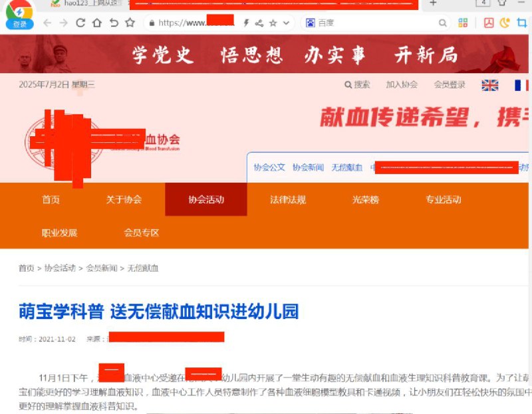Refresh the current webpage
Image resolution: width=532 pixels, height=414 pixels.
[x=80, y=22]
